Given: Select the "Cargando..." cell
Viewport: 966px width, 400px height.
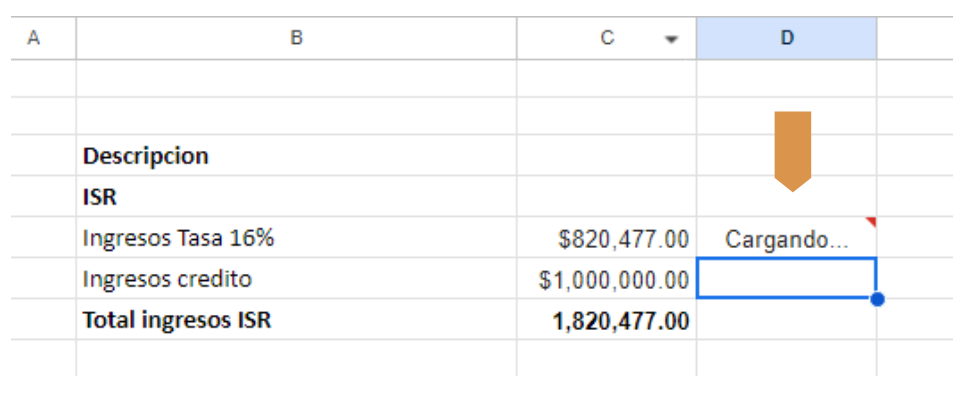Looking at the screenshot, I should [787, 239].
